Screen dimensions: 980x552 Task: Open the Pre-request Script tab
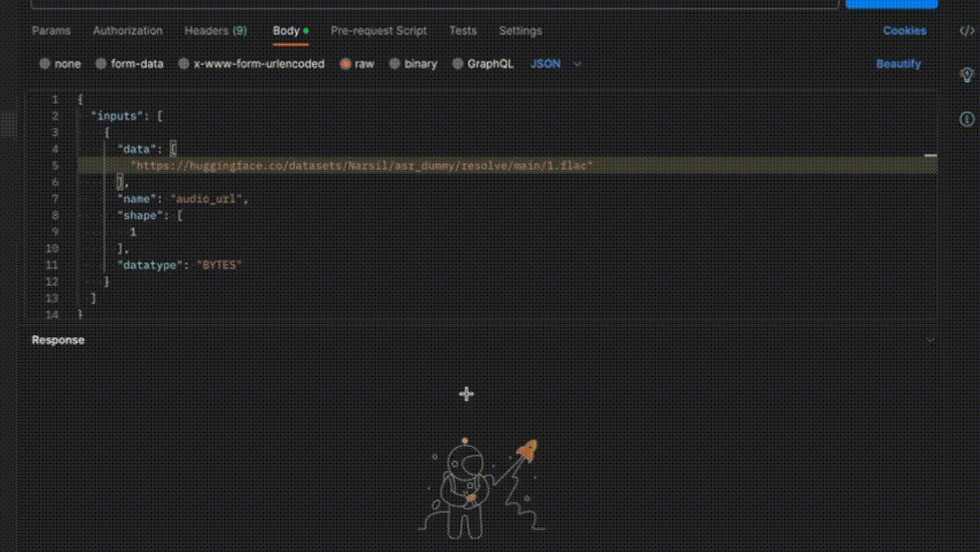[x=379, y=31]
